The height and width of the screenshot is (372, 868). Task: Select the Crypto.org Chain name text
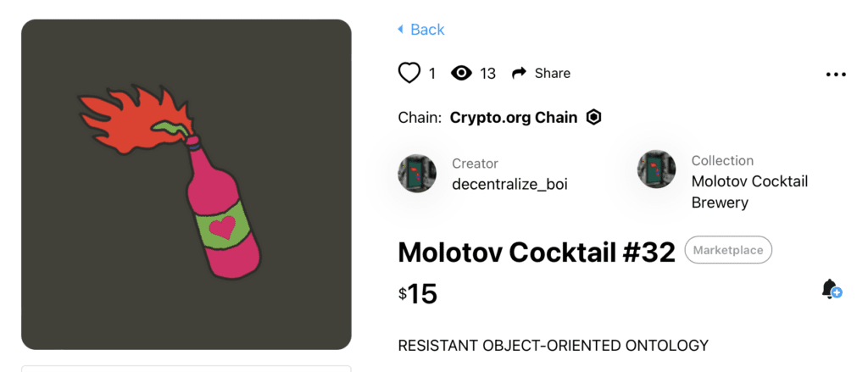(x=514, y=118)
